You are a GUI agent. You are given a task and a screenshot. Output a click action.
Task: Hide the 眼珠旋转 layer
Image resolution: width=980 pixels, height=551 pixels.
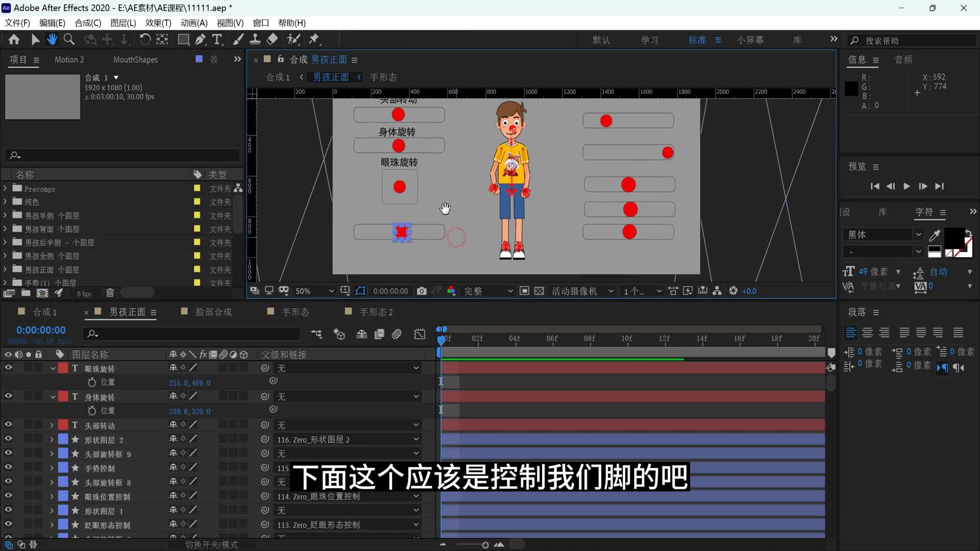click(8, 367)
